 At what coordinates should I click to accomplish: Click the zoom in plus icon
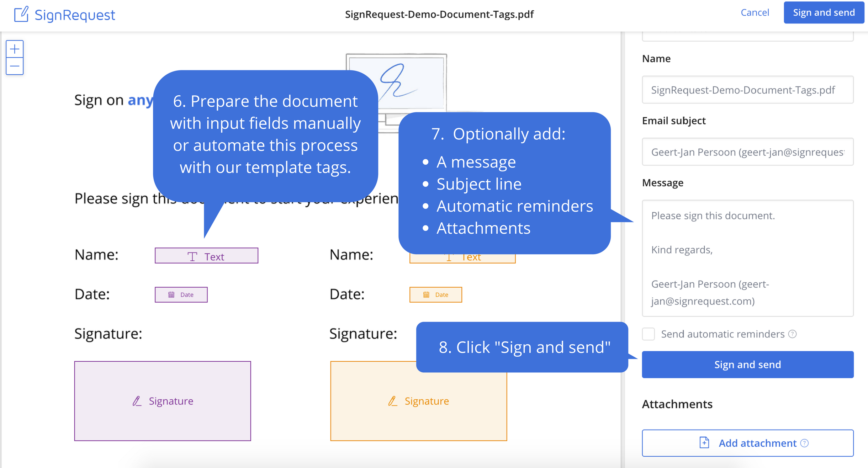tap(15, 49)
